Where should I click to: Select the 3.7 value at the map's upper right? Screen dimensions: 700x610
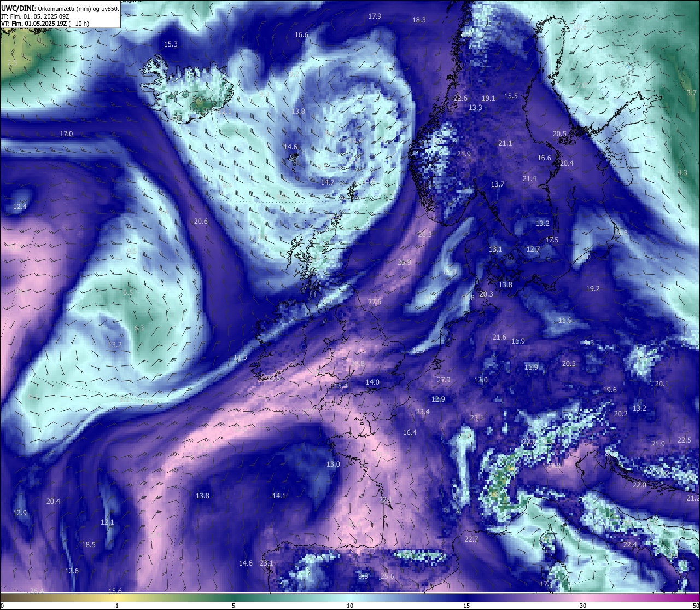(692, 92)
